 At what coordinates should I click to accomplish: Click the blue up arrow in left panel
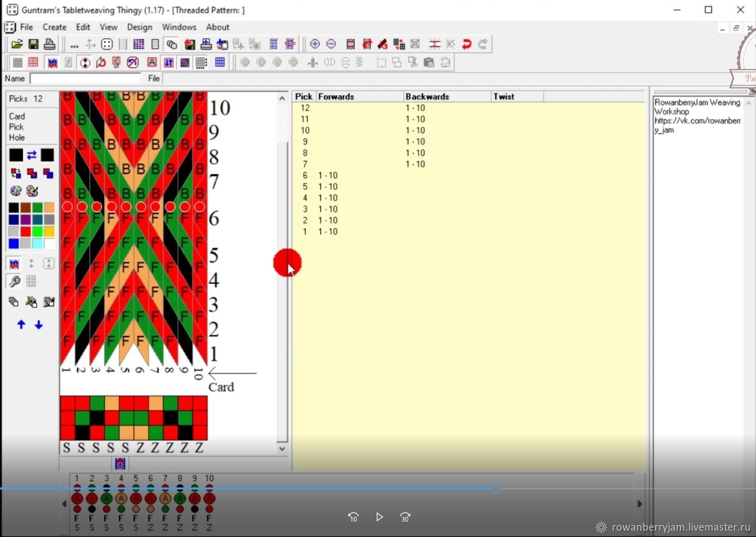tap(21, 325)
